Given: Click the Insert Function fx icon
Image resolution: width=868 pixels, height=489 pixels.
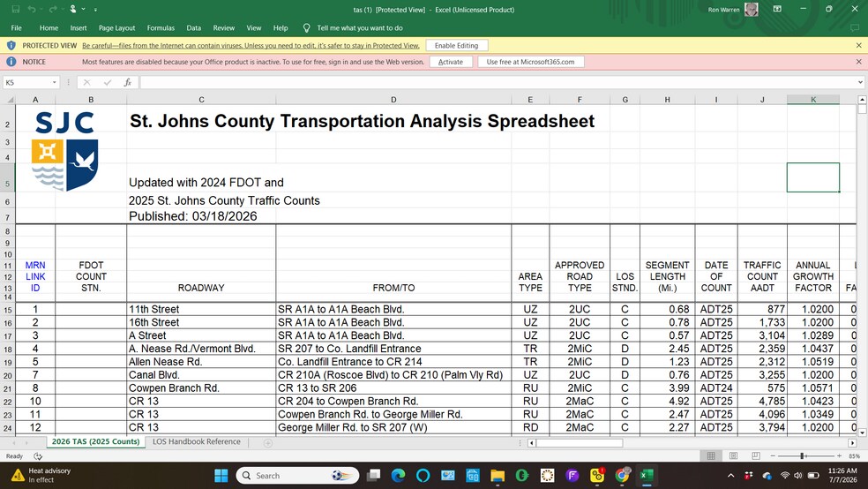Looking at the screenshot, I should tap(128, 82).
